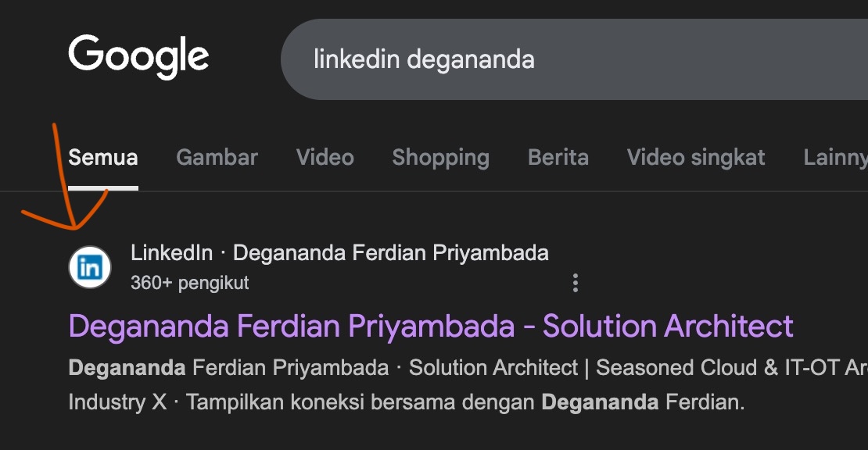Click "Industry X" in the result snippet

click(x=117, y=402)
